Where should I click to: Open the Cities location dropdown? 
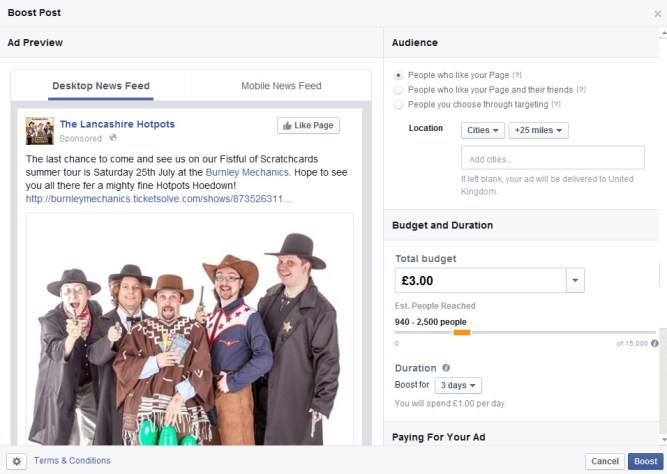tap(483, 130)
